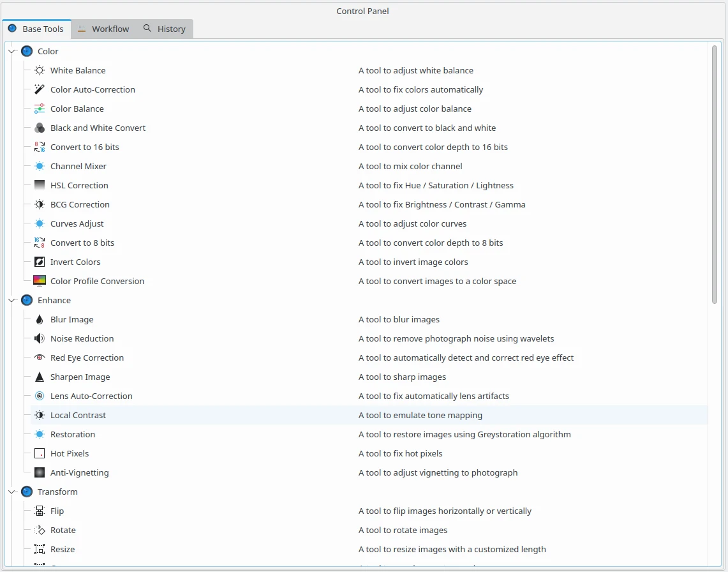Image resolution: width=728 pixels, height=572 pixels.
Task: Select the Anti-Vignetting icon
Action: pyautogui.click(x=40, y=472)
